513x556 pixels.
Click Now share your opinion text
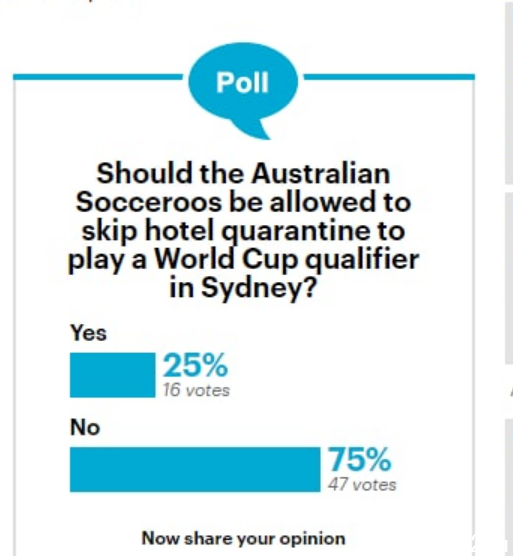pyautogui.click(x=244, y=539)
